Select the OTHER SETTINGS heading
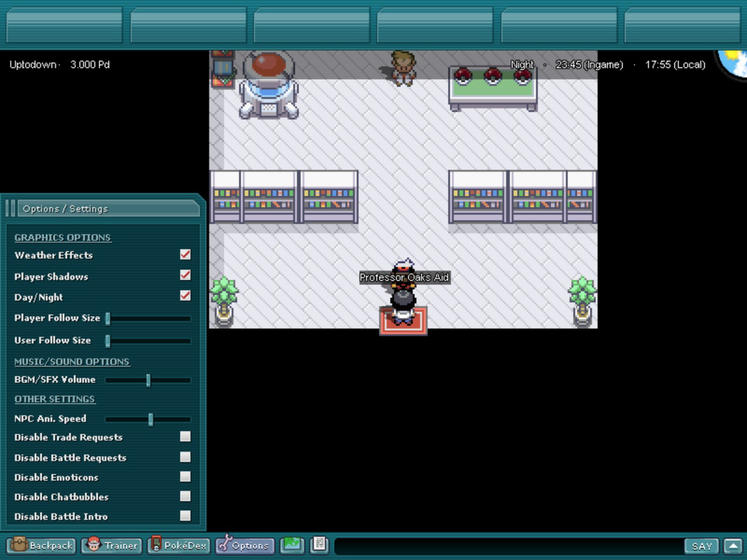This screenshot has width=747, height=560. tap(55, 399)
